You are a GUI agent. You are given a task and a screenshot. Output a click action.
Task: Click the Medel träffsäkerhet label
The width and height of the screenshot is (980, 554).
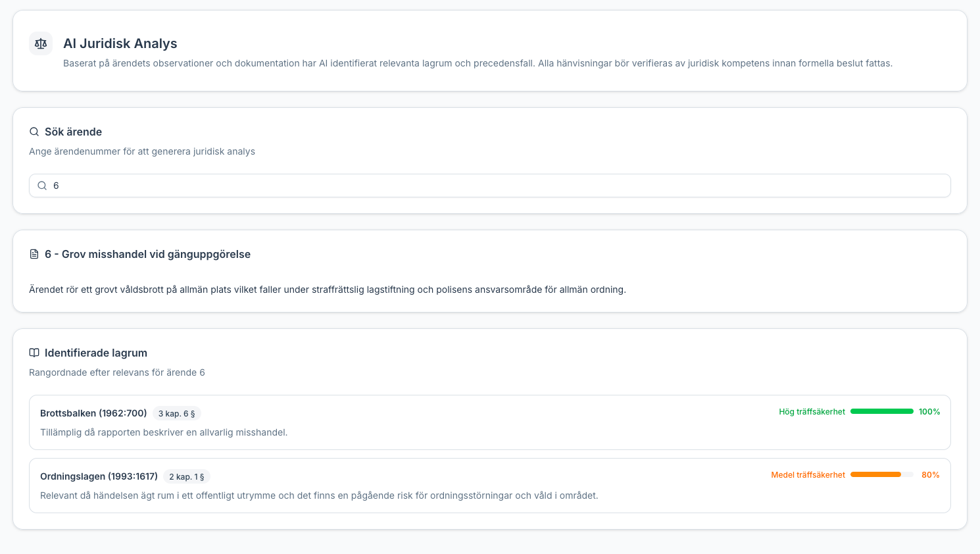coord(808,475)
